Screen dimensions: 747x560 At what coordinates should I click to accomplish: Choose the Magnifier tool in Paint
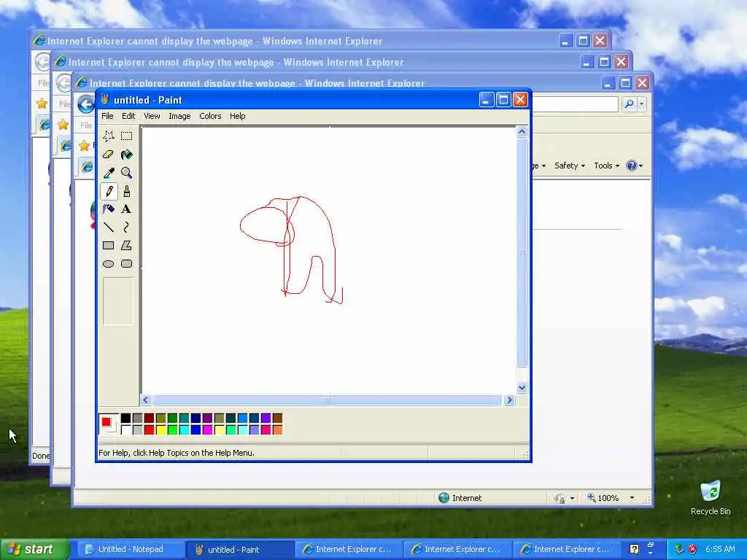pyautogui.click(x=127, y=172)
